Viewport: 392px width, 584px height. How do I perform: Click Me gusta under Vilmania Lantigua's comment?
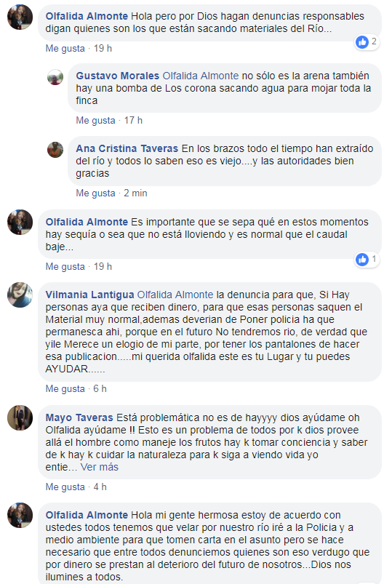pyautogui.click(x=65, y=389)
